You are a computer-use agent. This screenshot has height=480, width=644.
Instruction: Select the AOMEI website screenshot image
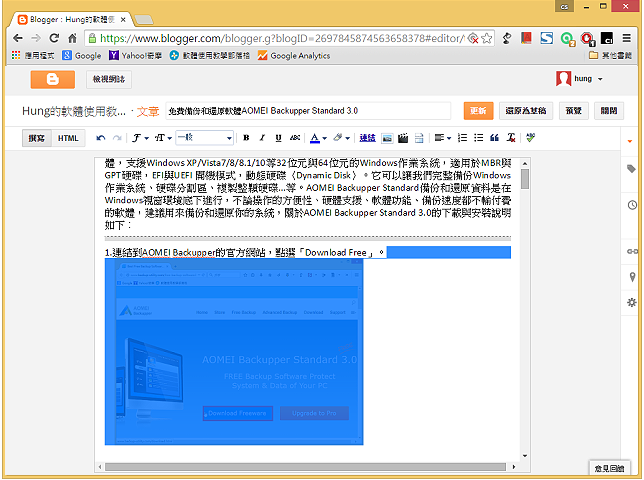point(234,352)
